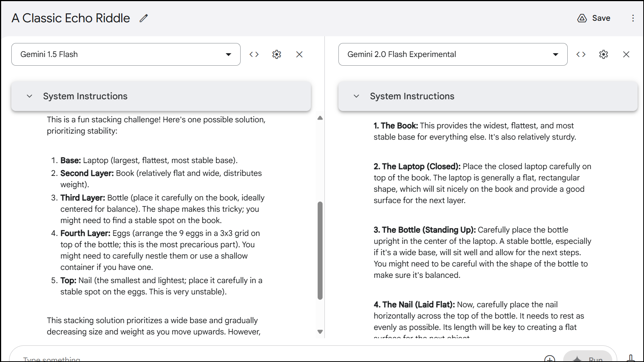Screen dimensions: 644x362
Task: Open settings for the Gemini 1.5 Flash panel
Action: click(x=277, y=54)
